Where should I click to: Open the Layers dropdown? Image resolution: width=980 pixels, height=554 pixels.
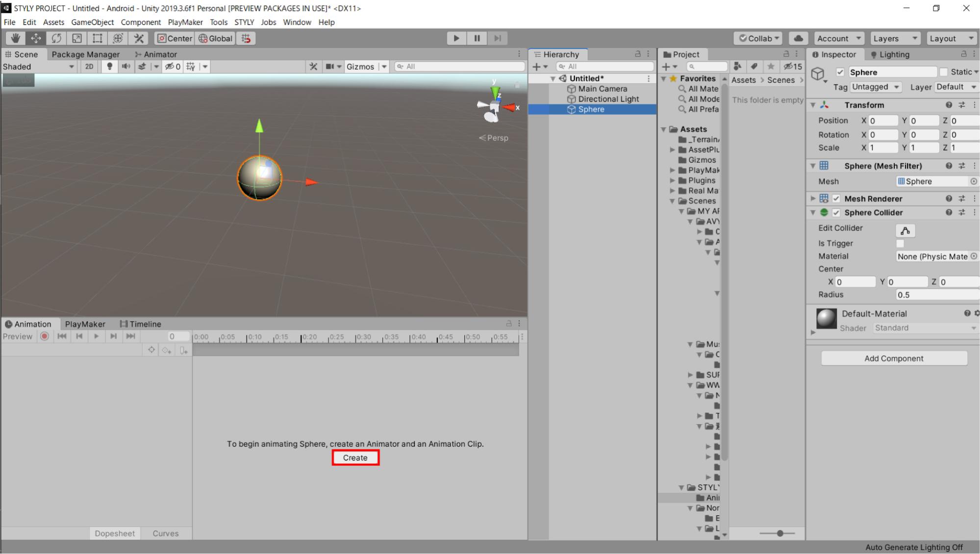(895, 38)
